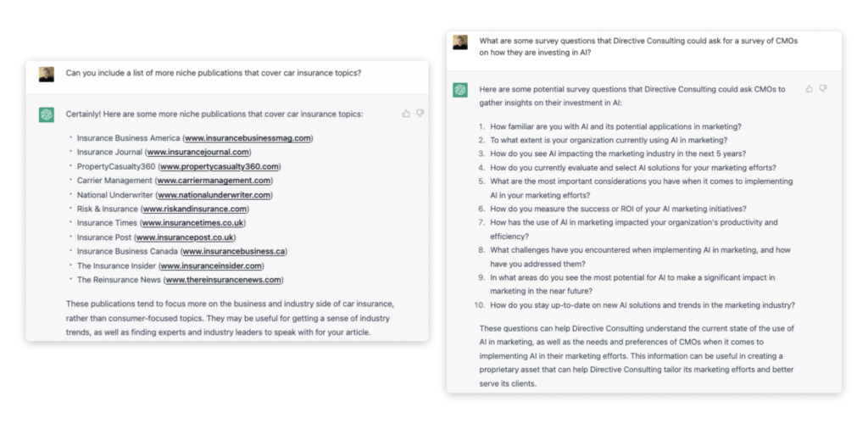Screen dimensions: 868x424
Task: Click the user prompt about niche publications
Action: tap(214, 73)
